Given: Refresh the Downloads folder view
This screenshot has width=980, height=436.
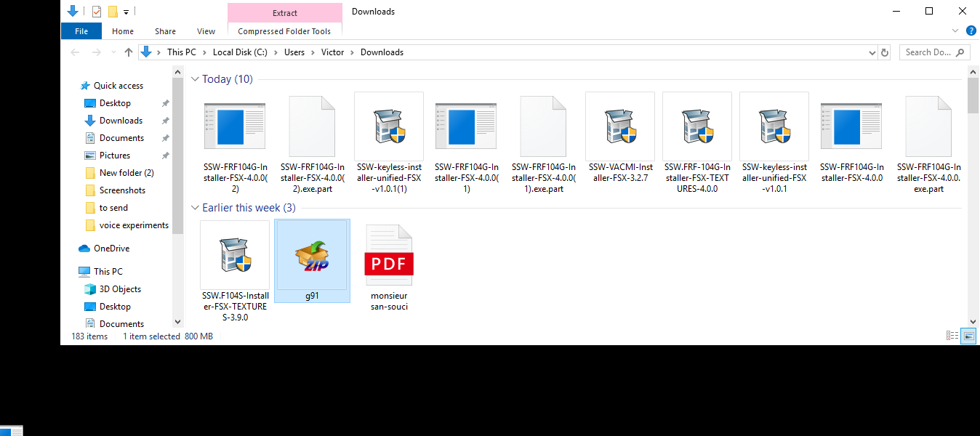Looking at the screenshot, I should (x=885, y=52).
